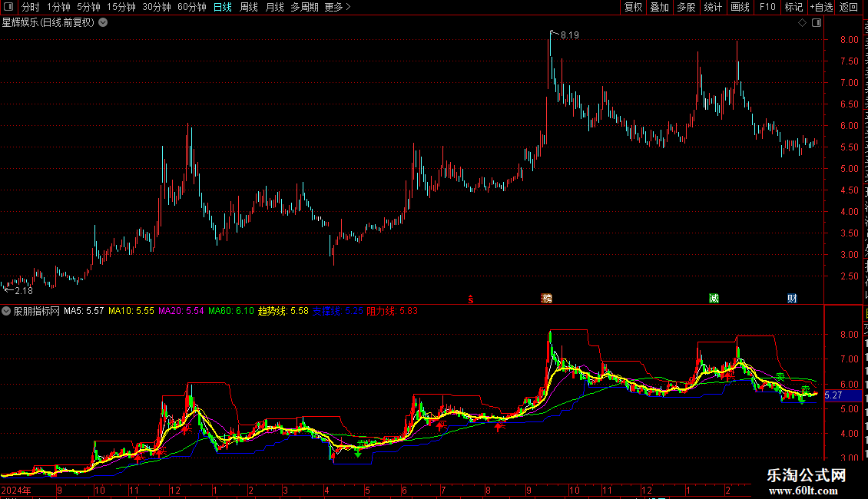Switch to the 分时 view
Viewport: 868px width, 499px height.
31,7
